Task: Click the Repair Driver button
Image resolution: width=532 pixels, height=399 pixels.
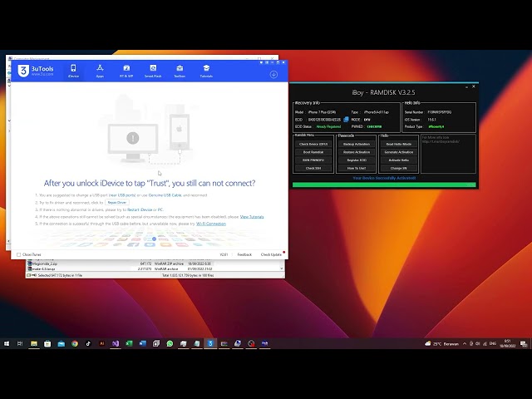Action: pyautogui.click(x=116, y=202)
